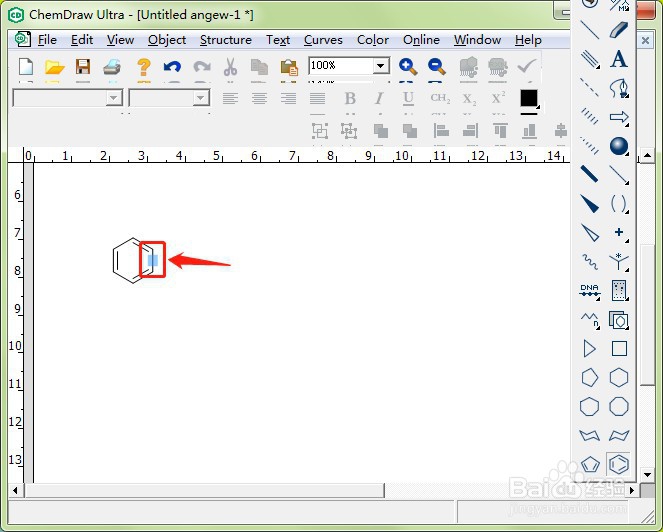663x532 pixels.
Task: Select the Arrow tool
Action: pos(619,117)
